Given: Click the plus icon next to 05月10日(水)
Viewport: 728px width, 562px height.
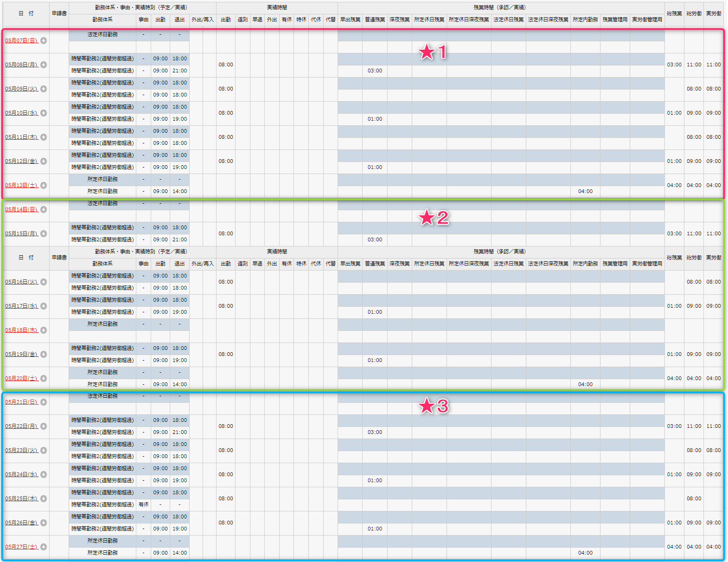Looking at the screenshot, I should pyautogui.click(x=44, y=113).
